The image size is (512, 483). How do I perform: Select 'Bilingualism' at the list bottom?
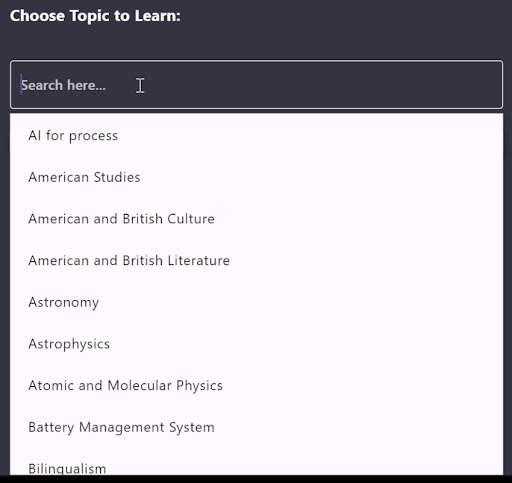point(256,465)
